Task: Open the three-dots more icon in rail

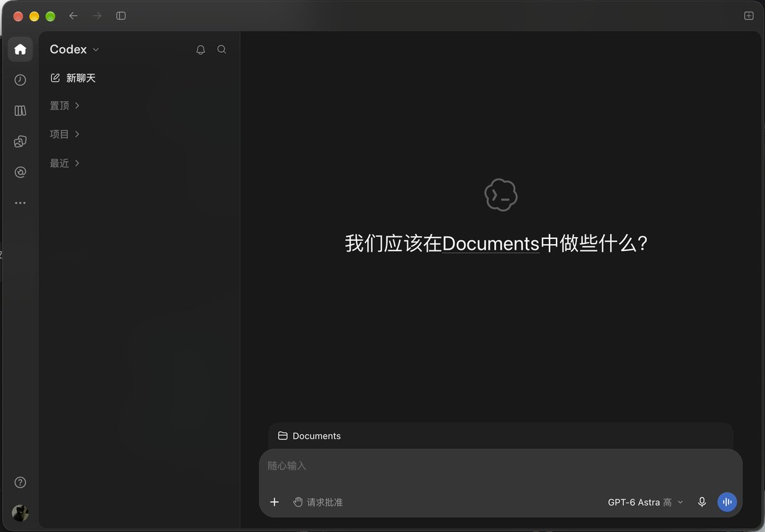Action: coord(20,203)
